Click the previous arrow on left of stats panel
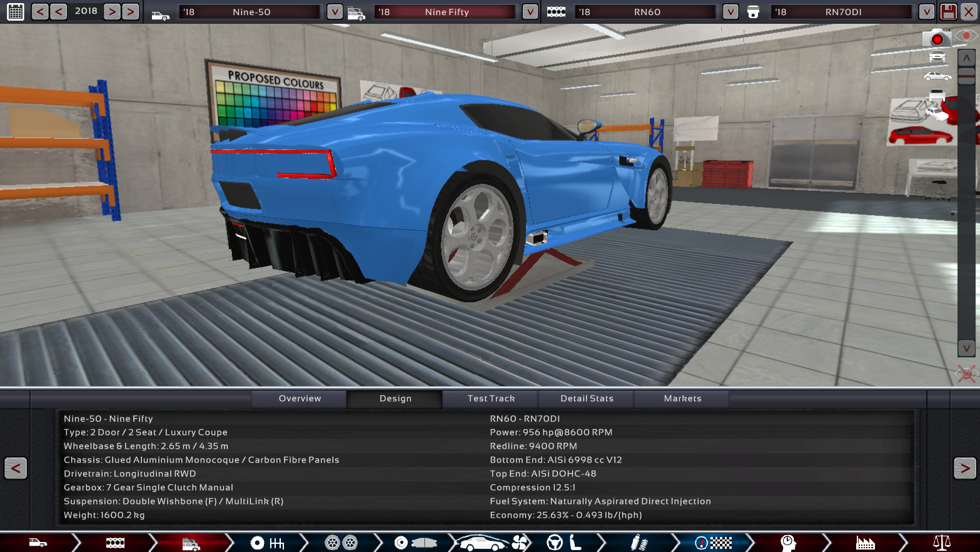 click(x=16, y=468)
